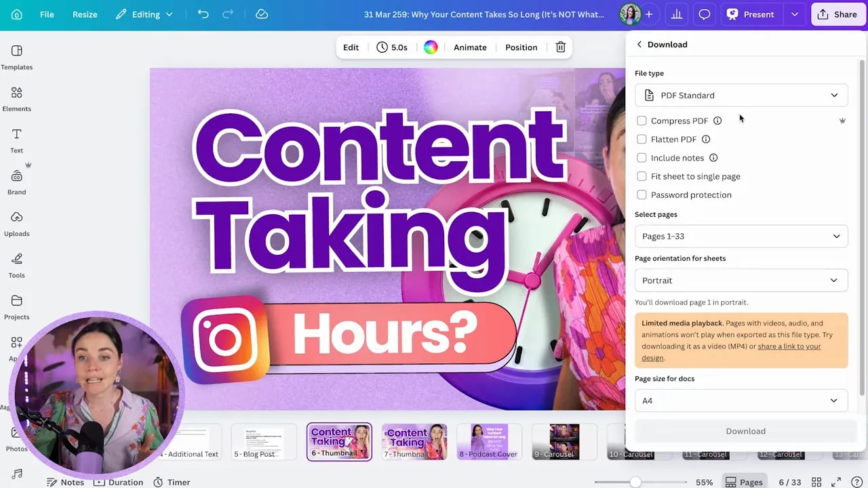Open Templates in the sidebar
Viewport: 868px width, 488px height.
click(x=17, y=58)
